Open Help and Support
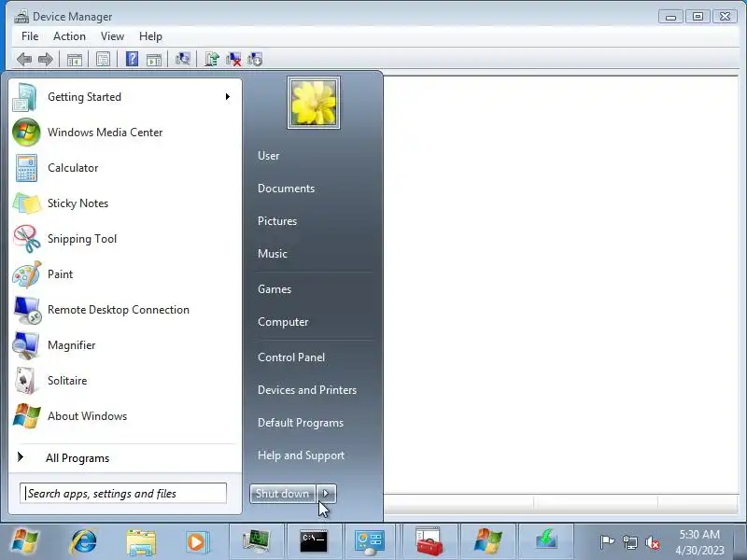 pyautogui.click(x=301, y=455)
